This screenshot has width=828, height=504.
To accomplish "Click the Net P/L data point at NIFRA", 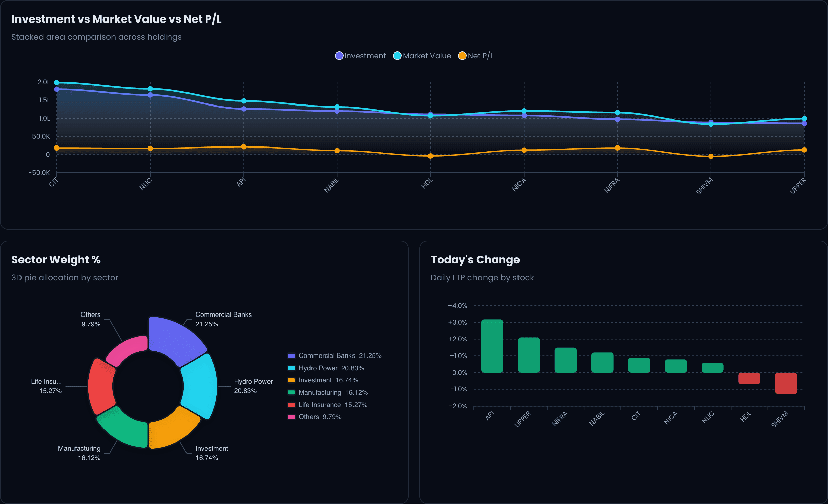I will pos(617,148).
